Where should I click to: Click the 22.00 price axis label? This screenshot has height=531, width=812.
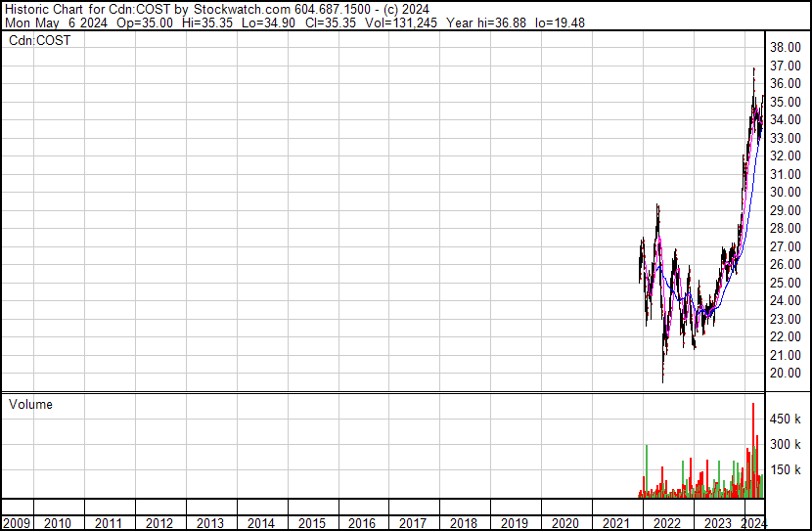[x=786, y=337]
